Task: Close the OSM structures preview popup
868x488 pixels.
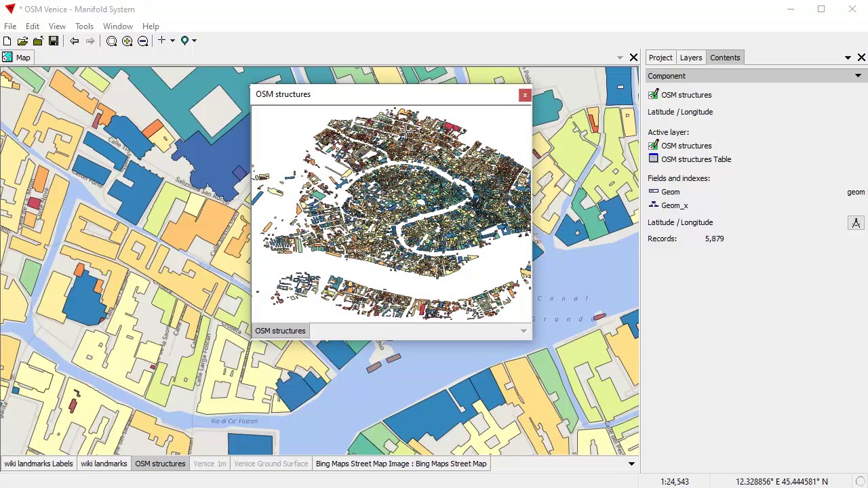Action: [x=524, y=96]
